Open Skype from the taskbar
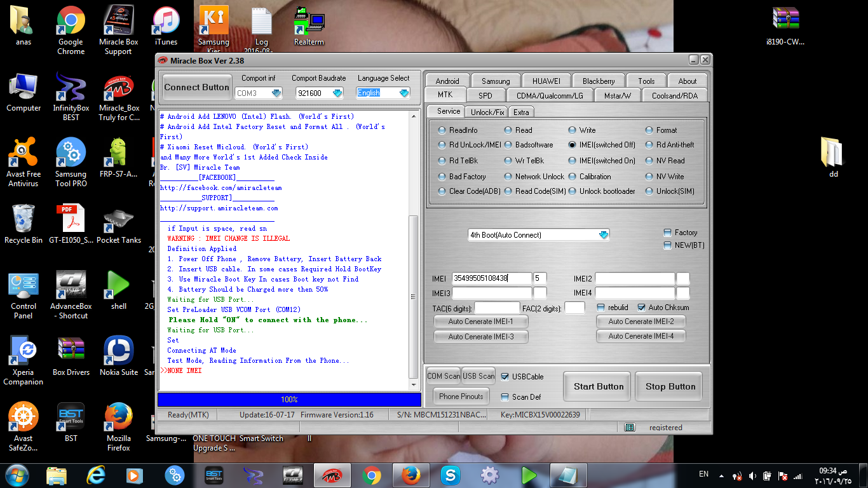Screen dimensions: 868x488 point(451,475)
